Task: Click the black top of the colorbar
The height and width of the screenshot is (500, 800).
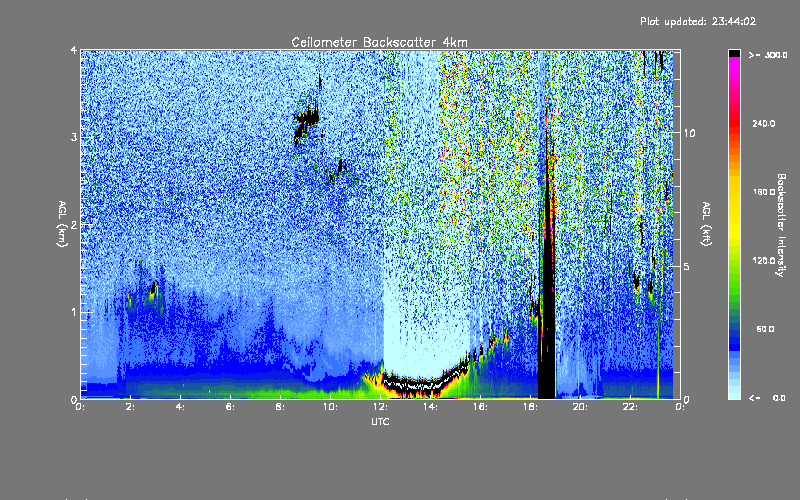Action: point(734,53)
